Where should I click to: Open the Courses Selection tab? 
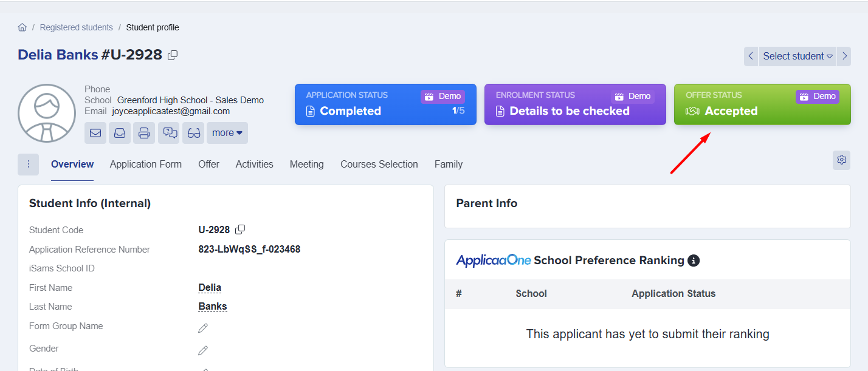(379, 164)
